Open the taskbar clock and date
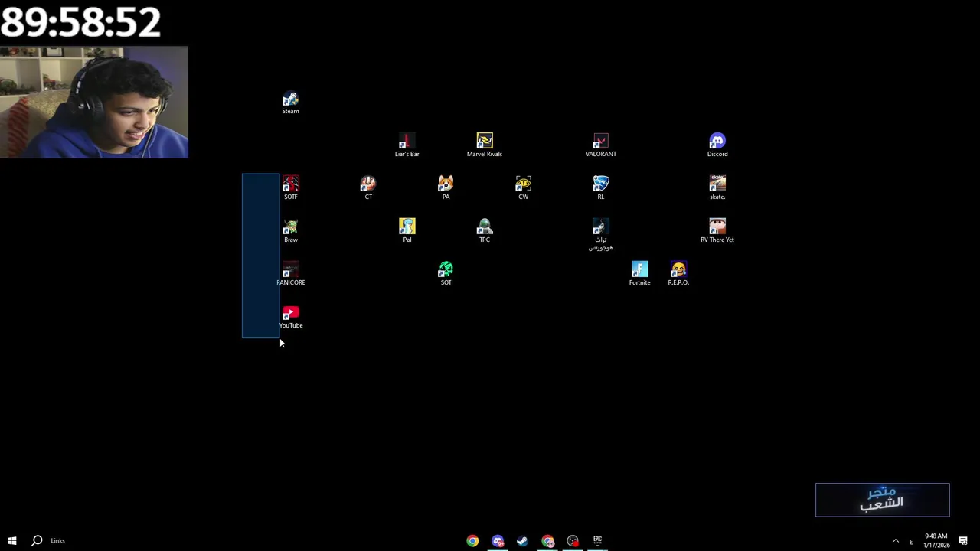 tap(936, 541)
